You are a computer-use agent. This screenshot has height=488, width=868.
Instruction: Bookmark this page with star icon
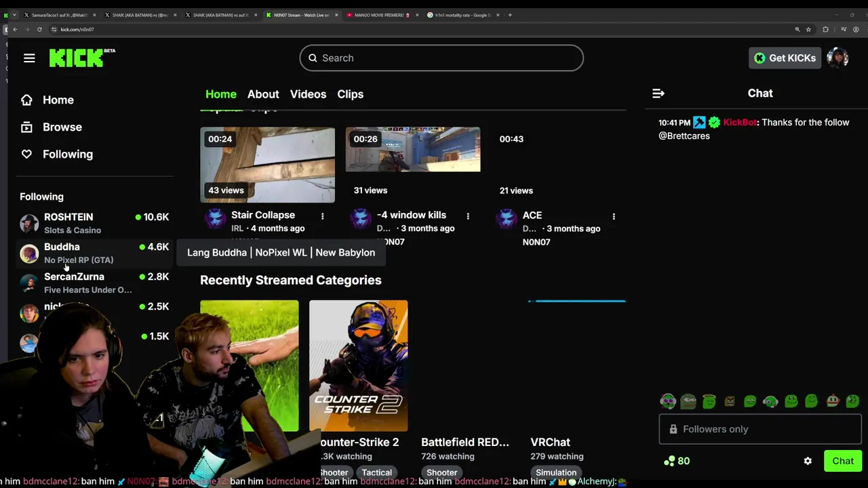(808, 29)
